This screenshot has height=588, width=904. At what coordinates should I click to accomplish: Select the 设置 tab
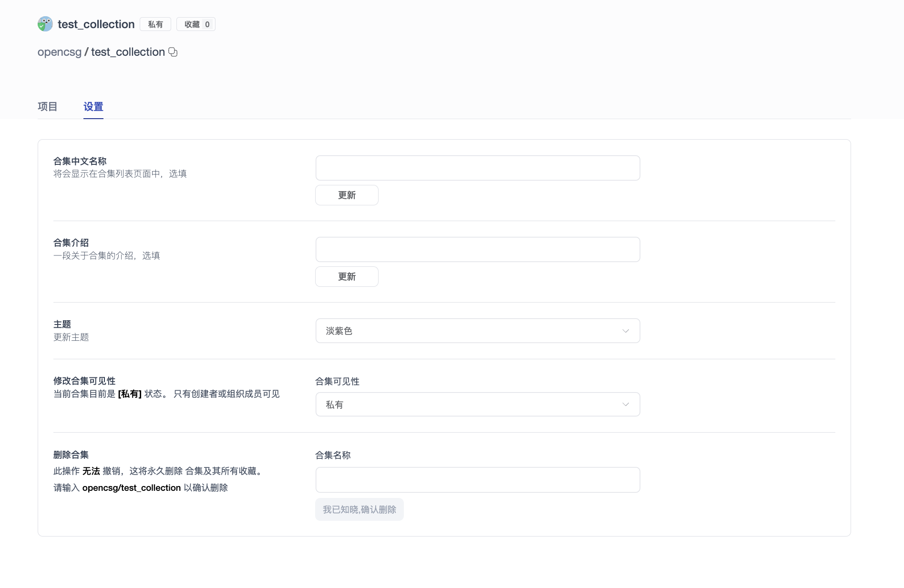pyautogui.click(x=93, y=107)
